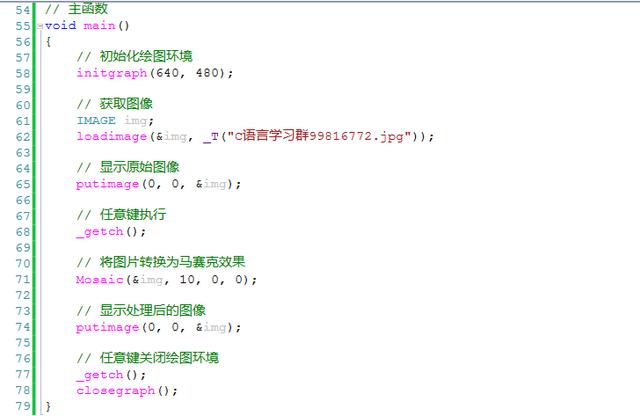Image resolution: width=640 pixels, height=416 pixels.
Task: Click the '// 显示原始图像' comment
Action: coord(128,167)
